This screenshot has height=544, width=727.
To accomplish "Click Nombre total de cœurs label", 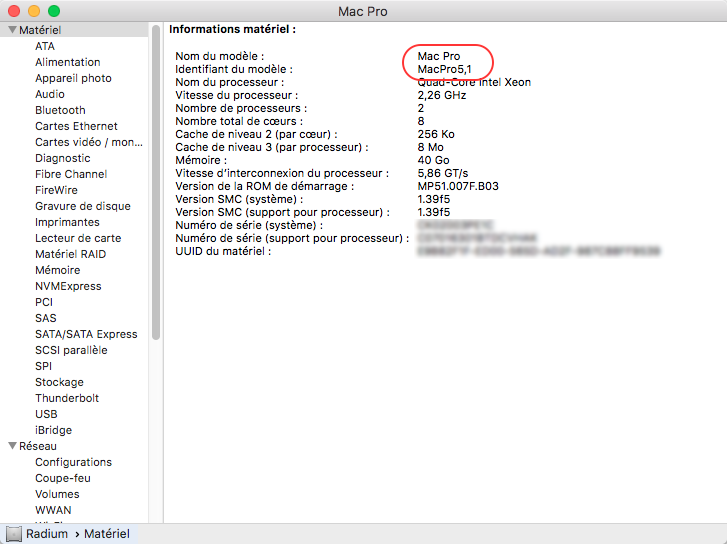I will 239,122.
